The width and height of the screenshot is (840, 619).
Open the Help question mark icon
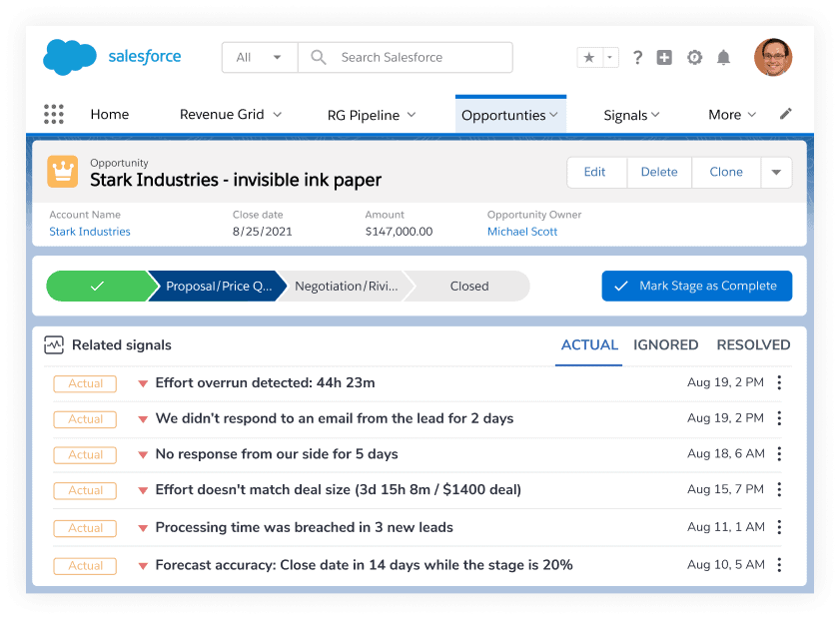click(637, 57)
